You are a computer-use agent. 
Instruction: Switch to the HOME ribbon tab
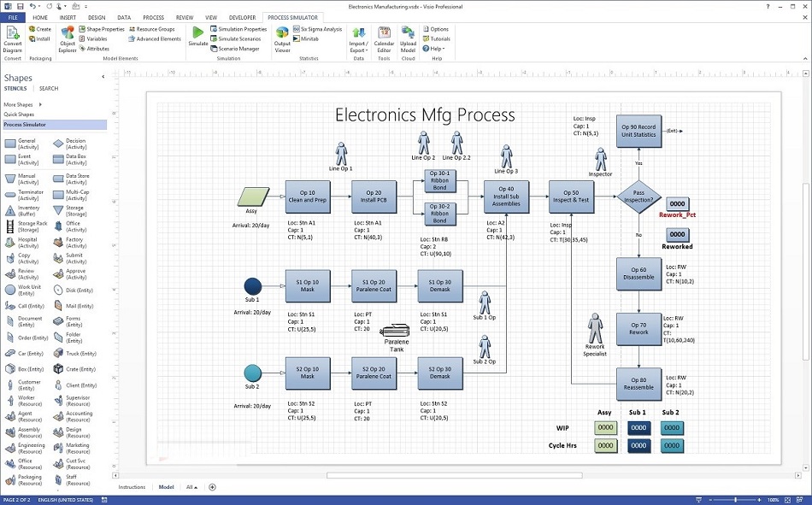click(40, 18)
